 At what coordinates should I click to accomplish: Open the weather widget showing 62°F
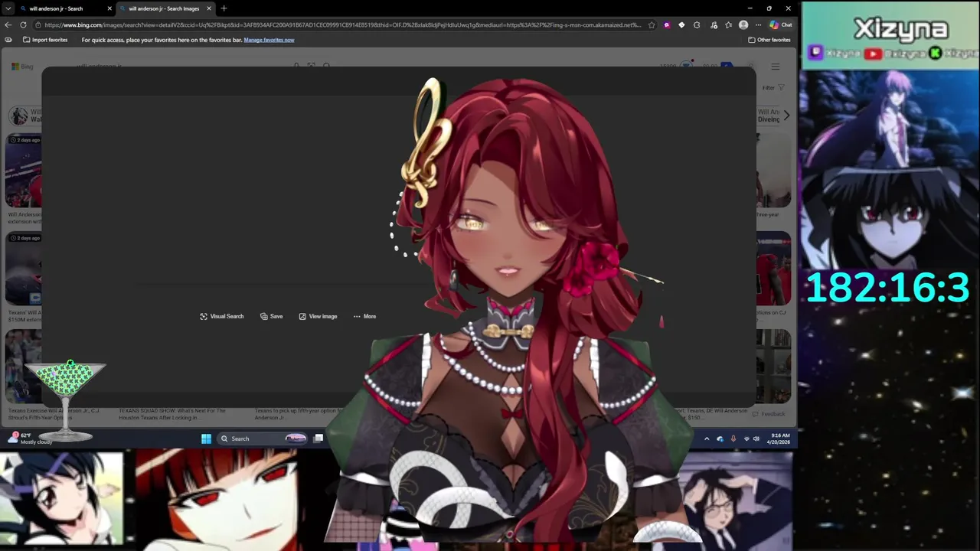[31, 439]
